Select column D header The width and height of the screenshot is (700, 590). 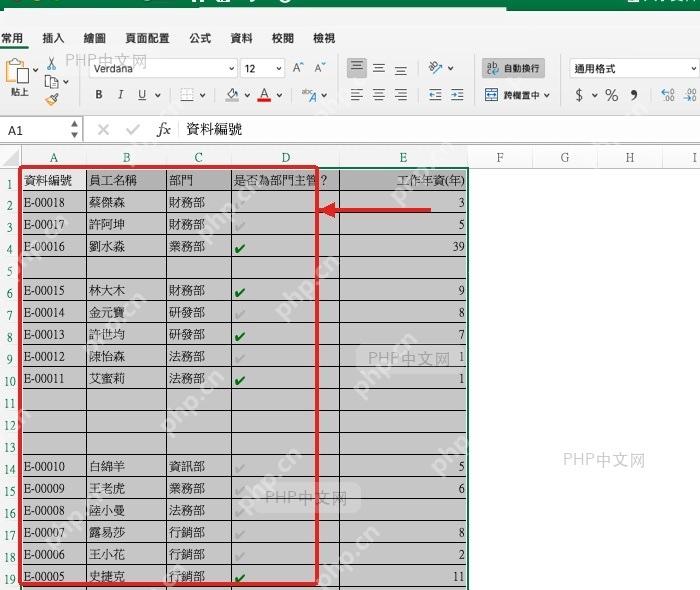pos(286,158)
